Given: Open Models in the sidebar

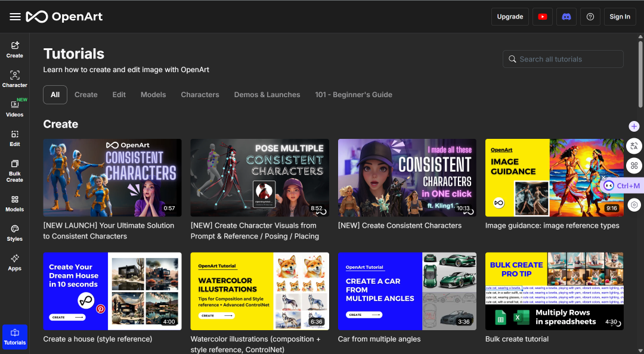Looking at the screenshot, I should [x=15, y=204].
